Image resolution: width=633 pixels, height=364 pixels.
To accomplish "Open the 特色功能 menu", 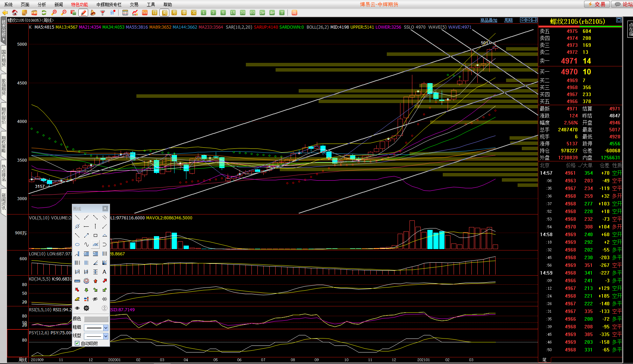I will [x=79, y=5].
